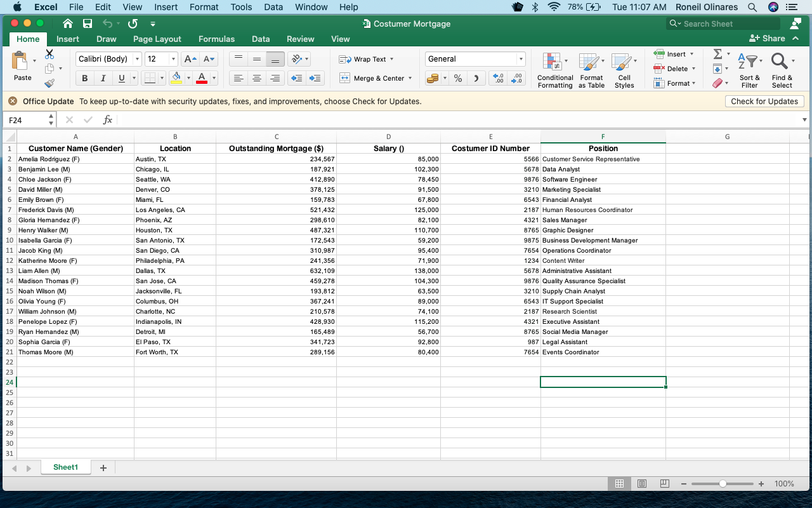
Task: Toggle Bold formatting
Action: tap(84, 78)
